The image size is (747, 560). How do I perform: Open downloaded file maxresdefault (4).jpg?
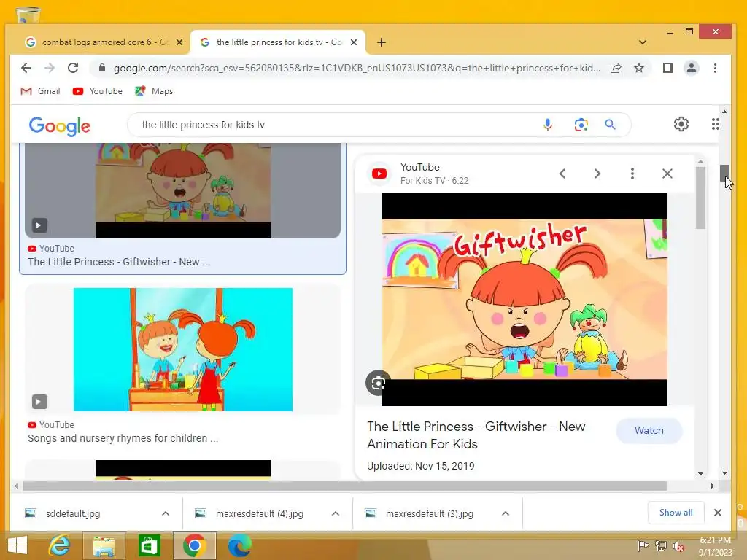coord(259,514)
